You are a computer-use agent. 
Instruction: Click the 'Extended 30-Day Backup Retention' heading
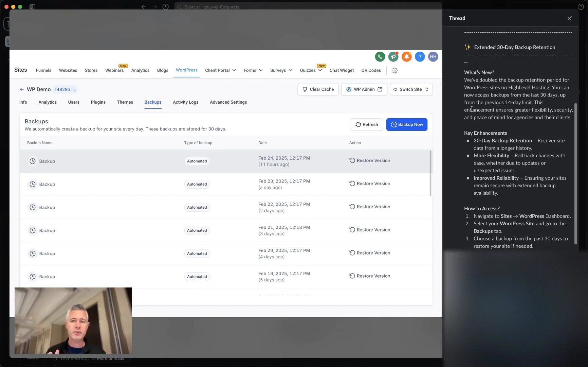pyautogui.click(x=514, y=47)
